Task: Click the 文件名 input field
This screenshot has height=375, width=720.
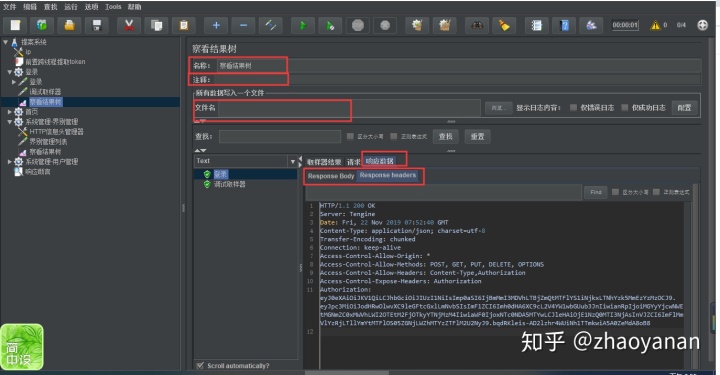Action: tap(349, 108)
